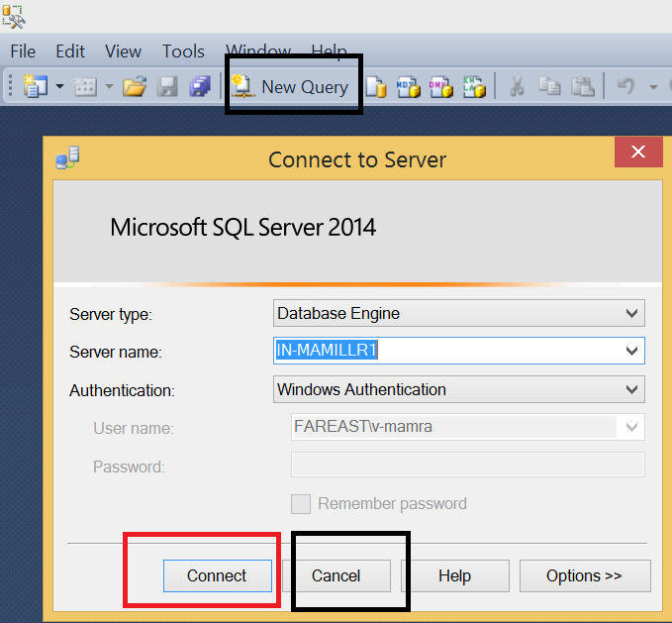Close the Connect to Server dialog
672x623 pixels.
pyautogui.click(x=638, y=152)
